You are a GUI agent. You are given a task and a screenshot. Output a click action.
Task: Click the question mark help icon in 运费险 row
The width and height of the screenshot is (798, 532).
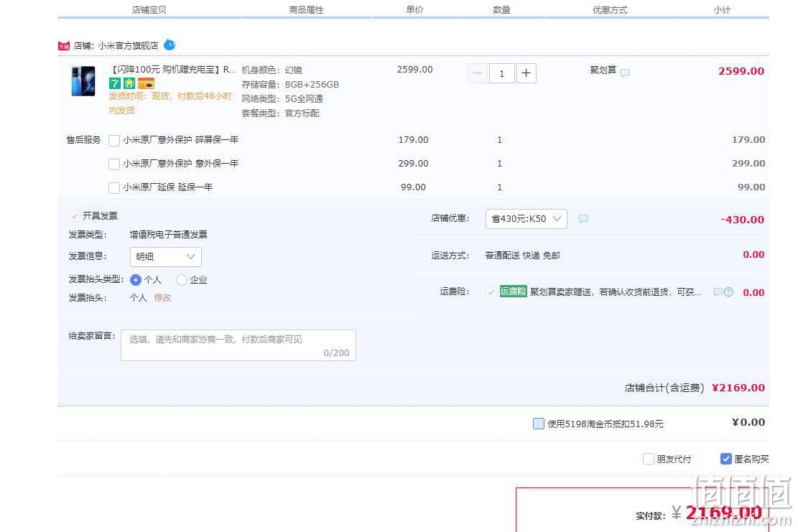[729, 292]
